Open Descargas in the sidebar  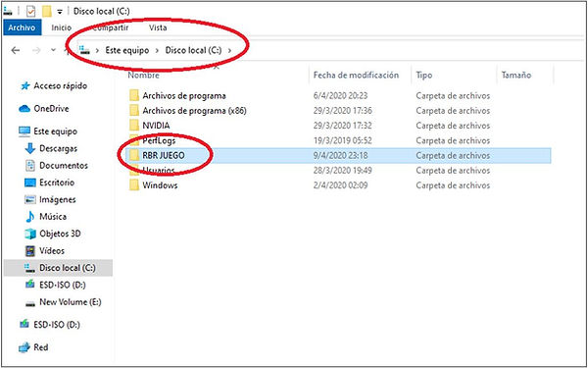click(51, 149)
